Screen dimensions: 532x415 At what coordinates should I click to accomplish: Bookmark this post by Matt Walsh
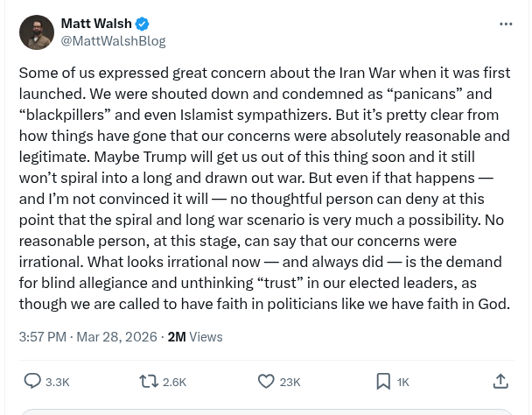pyautogui.click(x=382, y=381)
